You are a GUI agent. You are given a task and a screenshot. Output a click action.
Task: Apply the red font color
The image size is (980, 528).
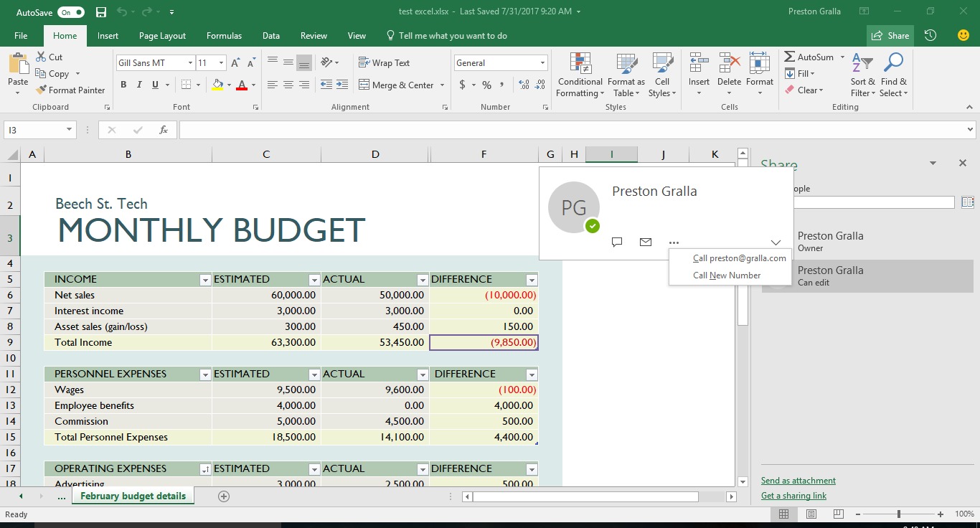242,85
